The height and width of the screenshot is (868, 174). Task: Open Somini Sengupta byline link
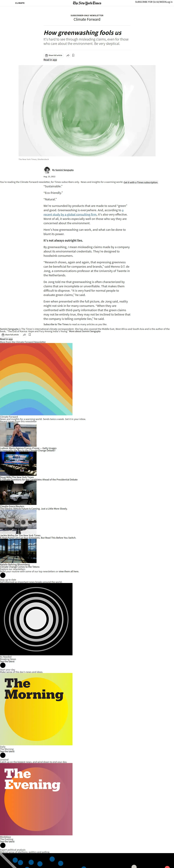tap(64, 170)
